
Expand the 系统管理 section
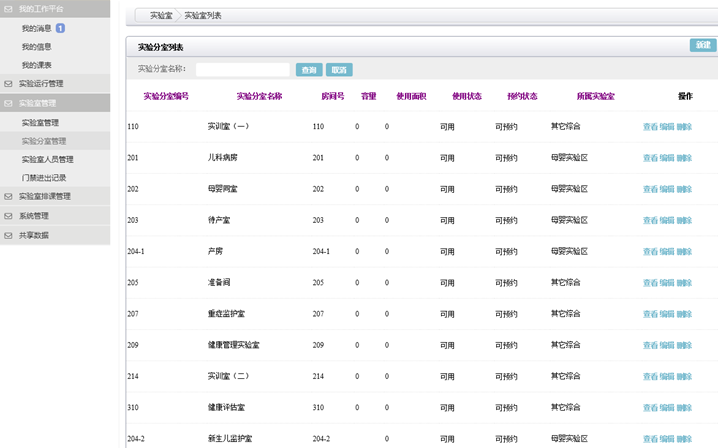click(34, 216)
